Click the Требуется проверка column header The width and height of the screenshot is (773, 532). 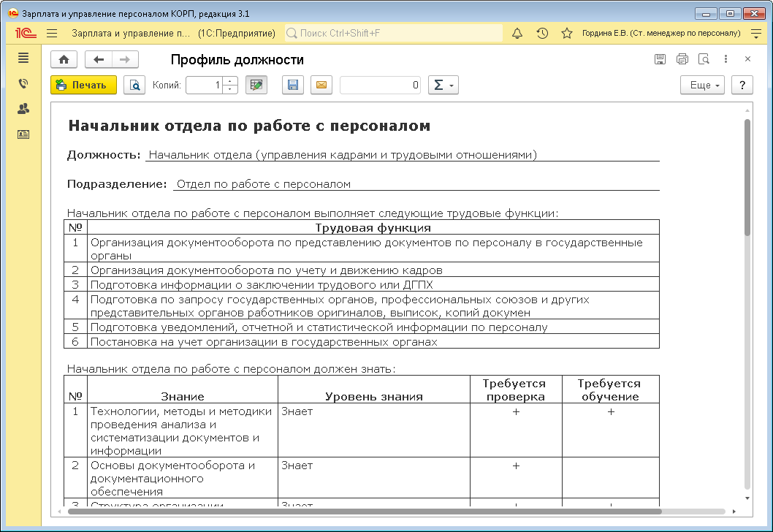tap(516, 389)
